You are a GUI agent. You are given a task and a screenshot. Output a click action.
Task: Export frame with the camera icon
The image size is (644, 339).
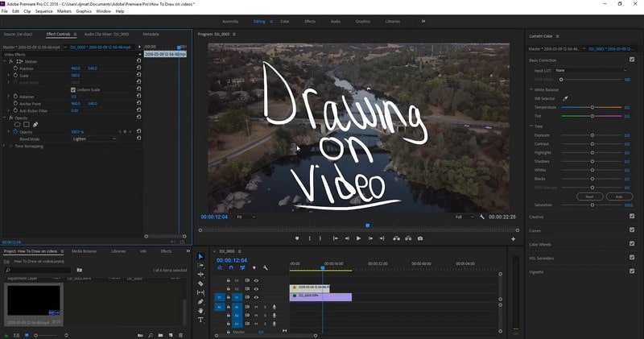point(419,238)
